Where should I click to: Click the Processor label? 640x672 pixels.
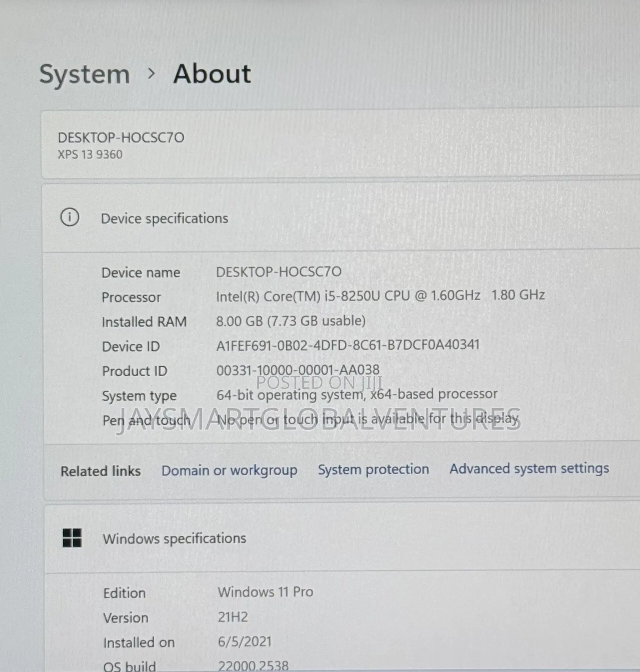point(131,297)
